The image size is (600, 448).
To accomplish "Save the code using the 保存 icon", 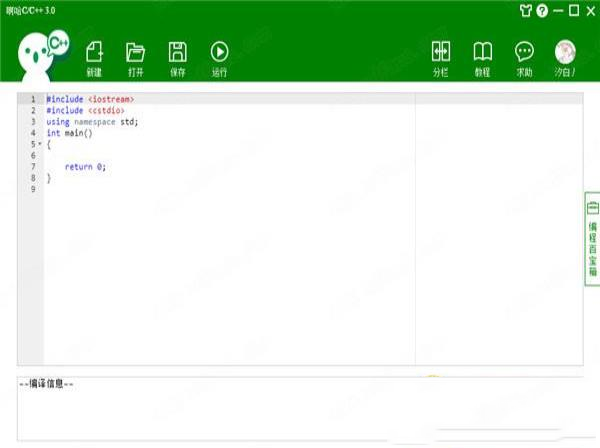I will tap(177, 53).
